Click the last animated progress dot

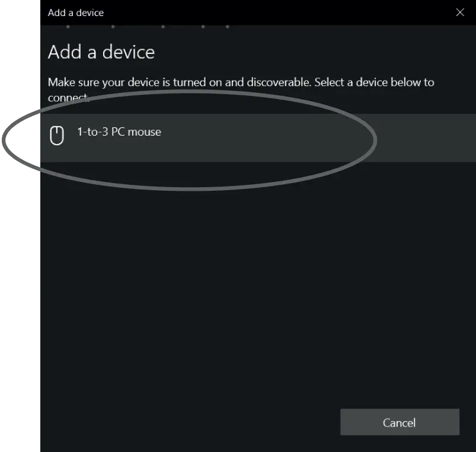(228, 27)
